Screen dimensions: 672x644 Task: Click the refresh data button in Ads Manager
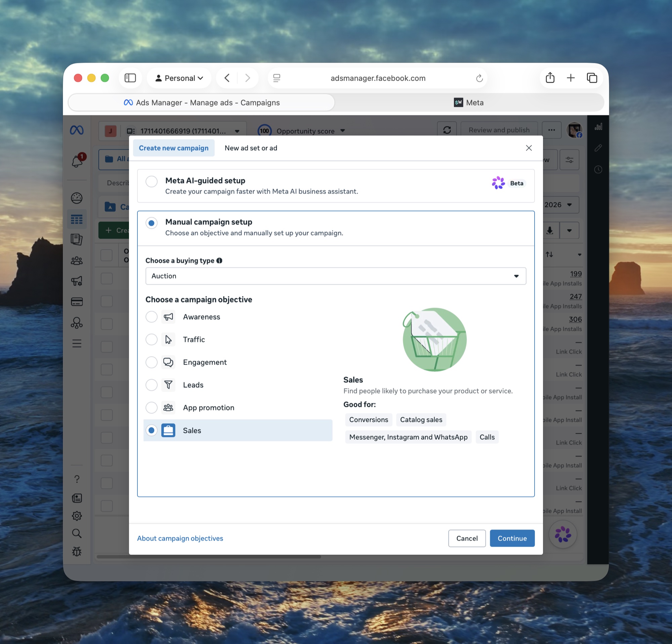click(447, 130)
